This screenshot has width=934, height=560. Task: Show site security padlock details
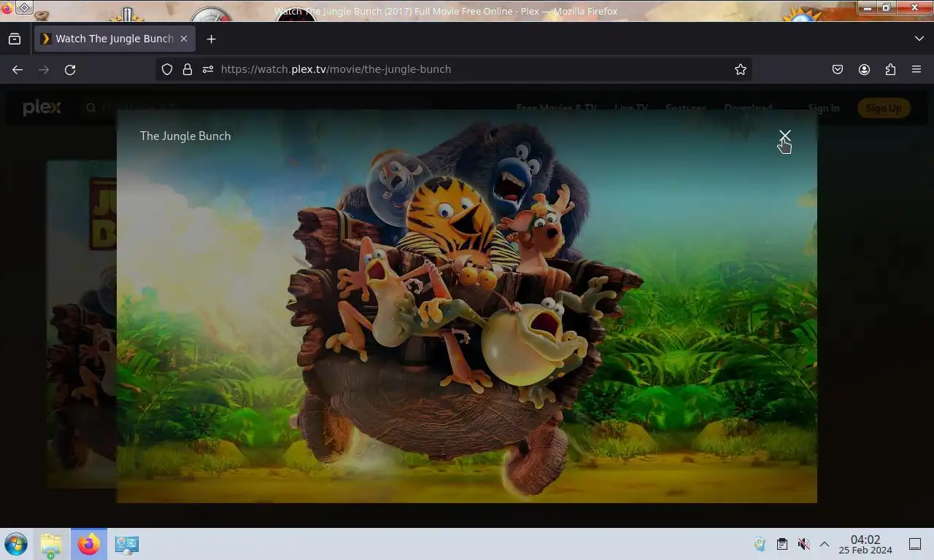(x=188, y=69)
